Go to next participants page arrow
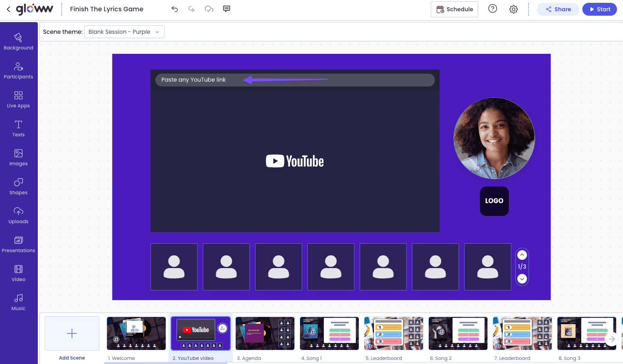Image resolution: width=623 pixels, height=364 pixels. point(522,278)
